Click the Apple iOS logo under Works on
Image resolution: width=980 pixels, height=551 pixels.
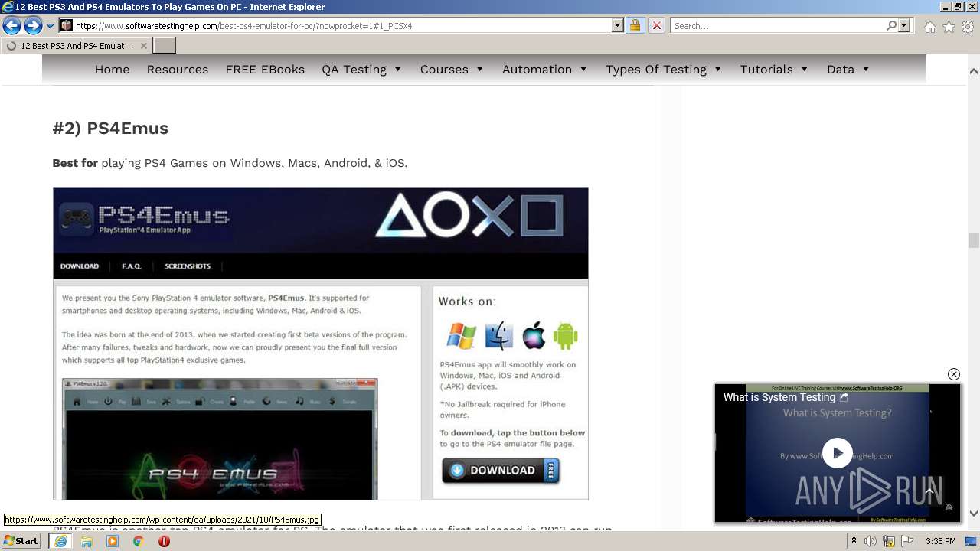pyautogui.click(x=534, y=335)
